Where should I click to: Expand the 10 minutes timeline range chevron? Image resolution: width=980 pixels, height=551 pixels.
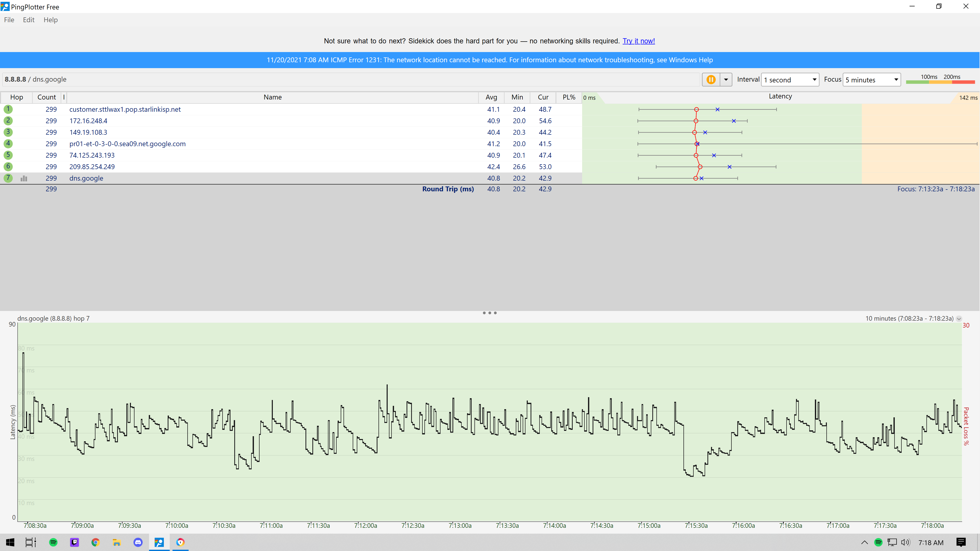[x=959, y=319]
